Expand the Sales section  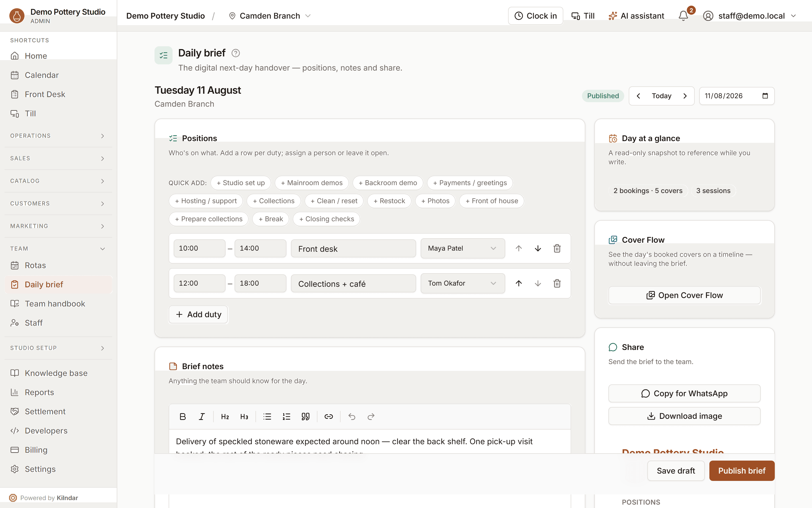(x=58, y=158)
